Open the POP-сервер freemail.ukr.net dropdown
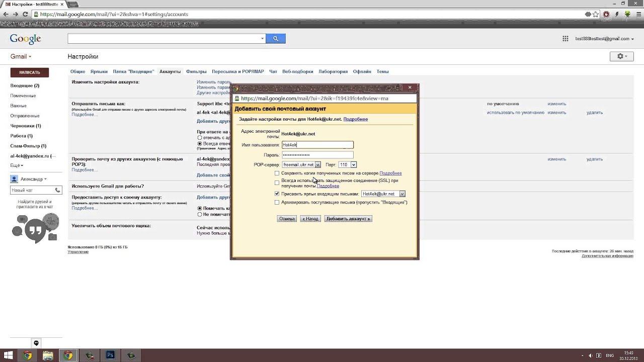The image size is (644, 362). pos(301,165)
